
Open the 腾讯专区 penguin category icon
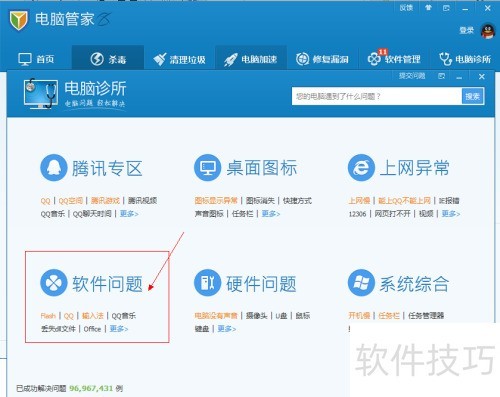click(x=54, y=168)
